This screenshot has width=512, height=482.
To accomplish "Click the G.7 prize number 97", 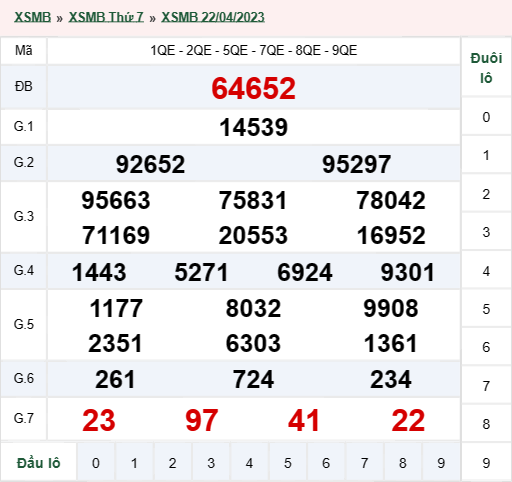I will tap(202, 420).
